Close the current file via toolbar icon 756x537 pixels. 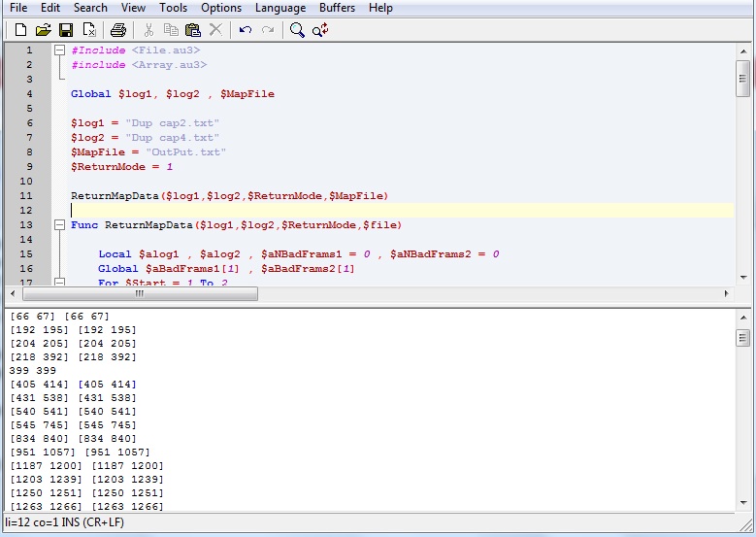[x=89, y=30]
